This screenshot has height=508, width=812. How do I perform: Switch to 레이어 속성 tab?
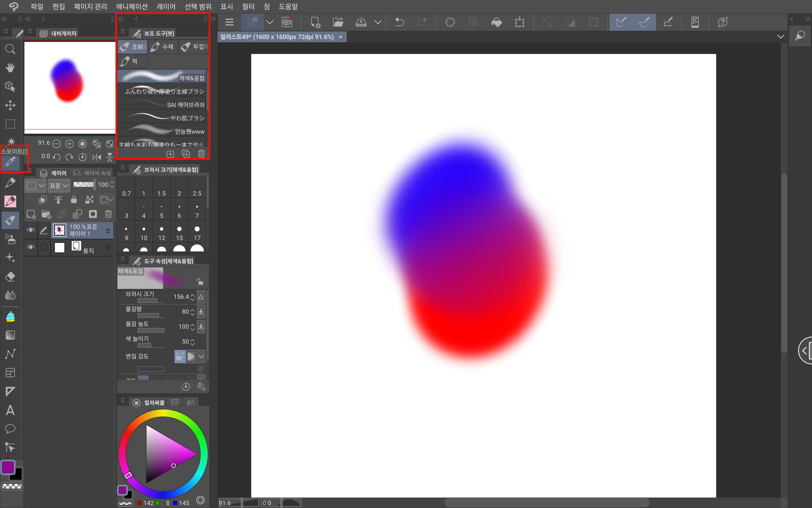click(92, 173)
